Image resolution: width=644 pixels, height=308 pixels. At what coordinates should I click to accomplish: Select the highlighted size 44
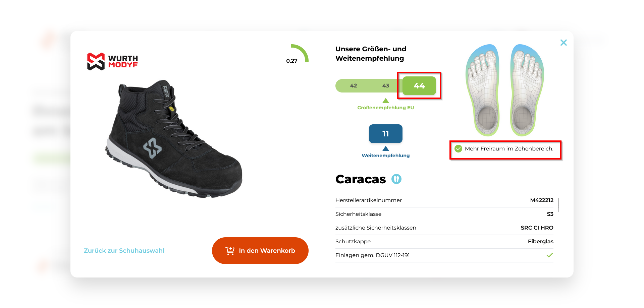coord(419,86)
